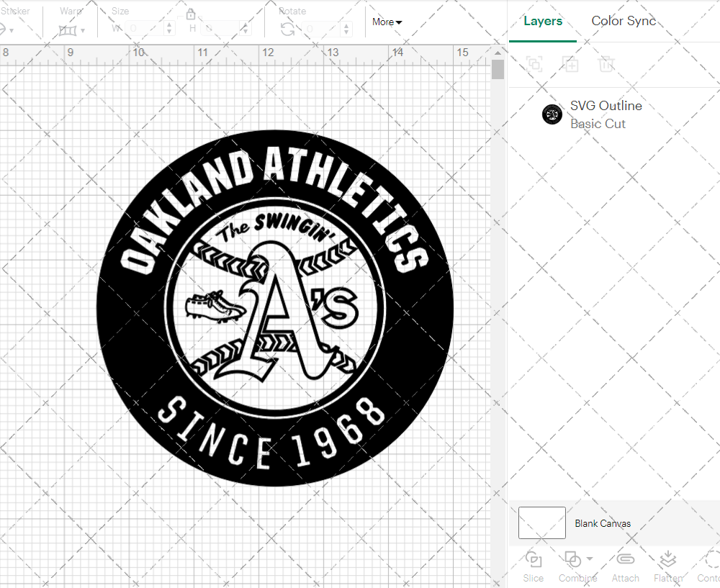Toggle the size aspect ratio lock
This screenshot has width=720, height=588.
pos(191,14)
